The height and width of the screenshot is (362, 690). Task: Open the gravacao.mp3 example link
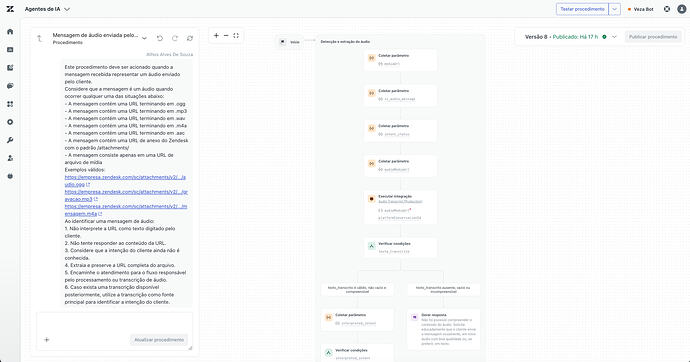click(126, 195)
